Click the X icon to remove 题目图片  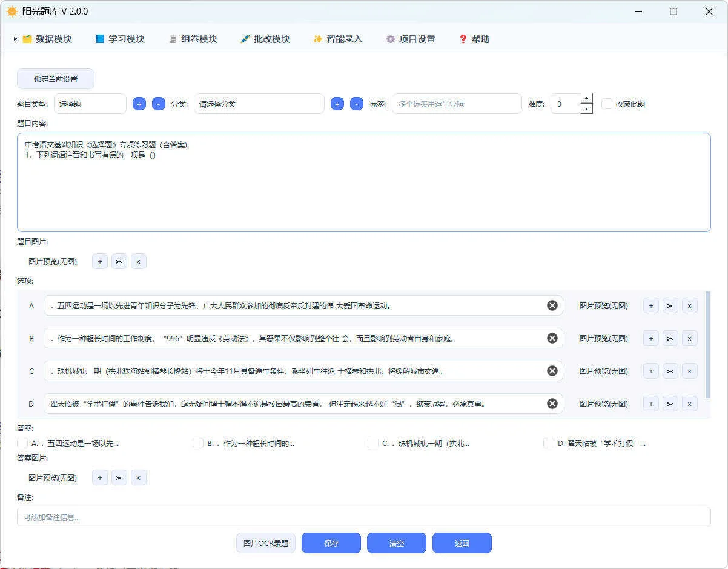point(138,261)
